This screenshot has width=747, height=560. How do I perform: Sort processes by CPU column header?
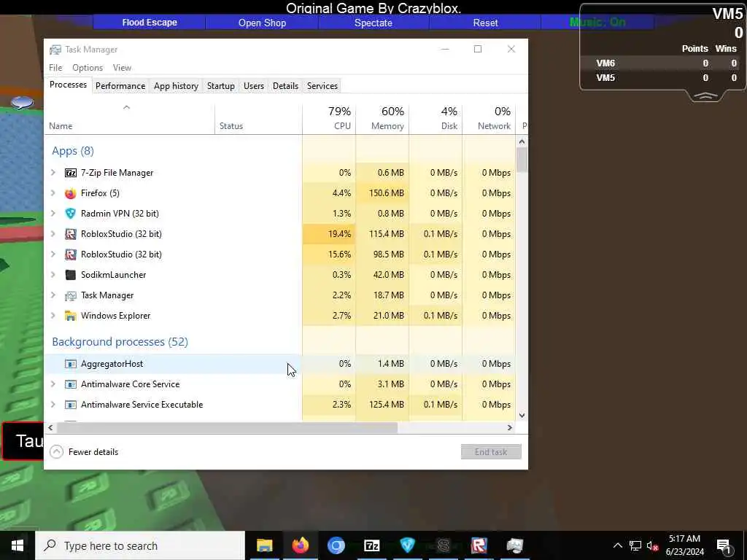pos(329,118)
